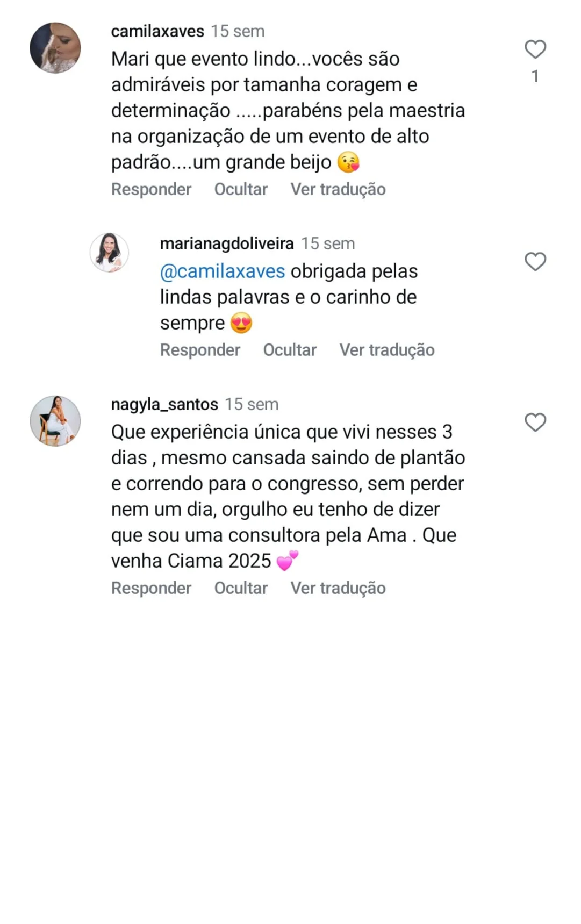Hide marianagdoliveira's reply with Ocultar
This screenshot has height=924, width=581.
coord(290,350)
